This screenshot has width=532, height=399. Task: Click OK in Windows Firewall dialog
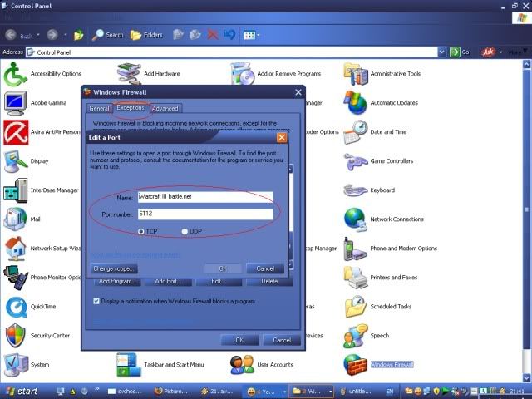(x=239, y=340)
